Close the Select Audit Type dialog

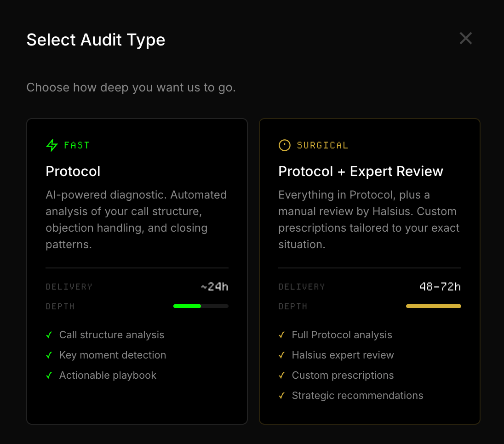click(466, 39)
